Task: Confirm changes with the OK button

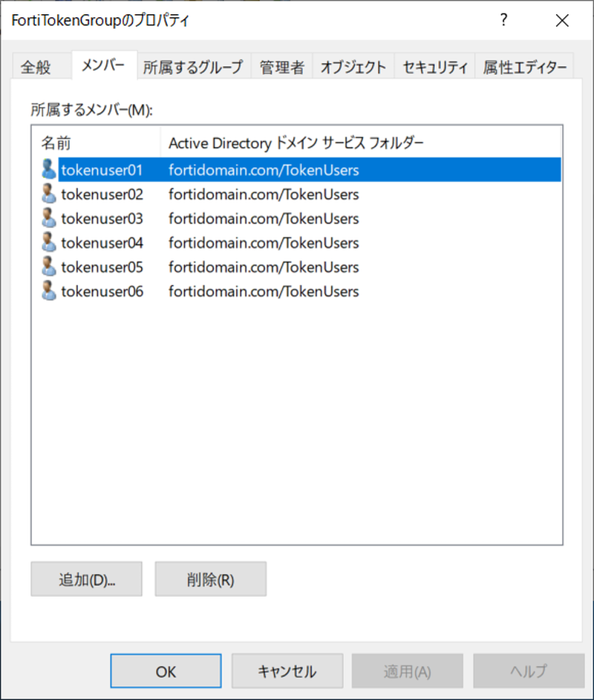Action: tap(165, 670)
